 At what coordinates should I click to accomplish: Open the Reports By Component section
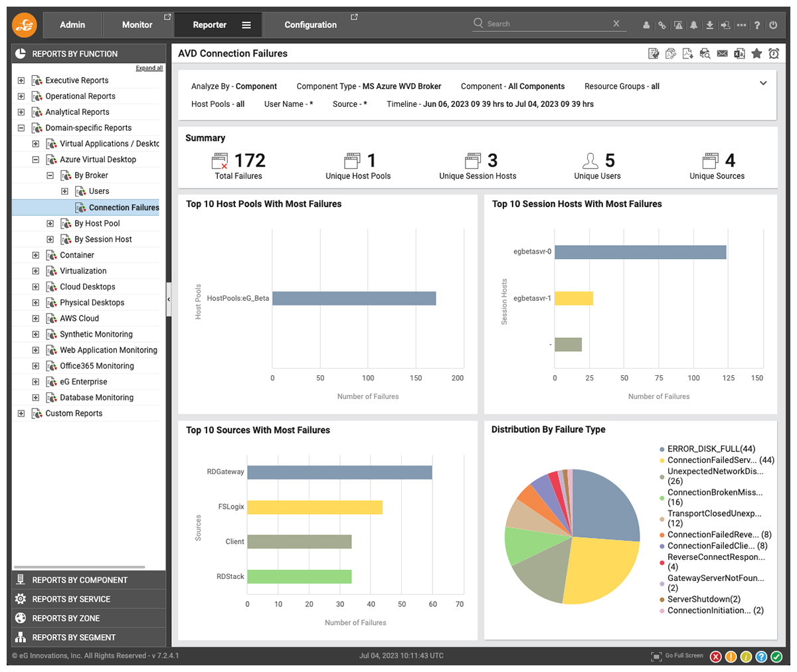click(89, 580)
